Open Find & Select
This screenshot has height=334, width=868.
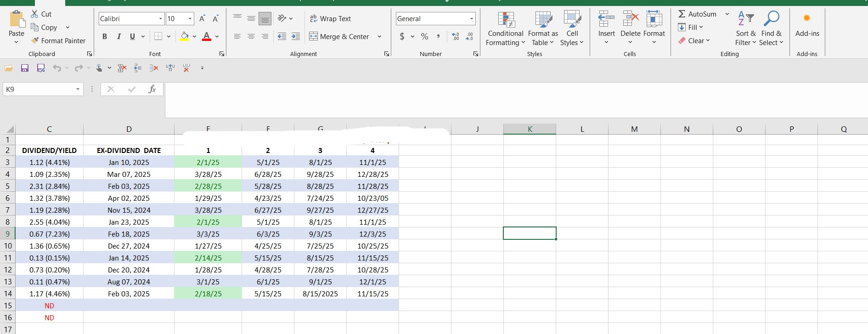click(x=772, y=29)
